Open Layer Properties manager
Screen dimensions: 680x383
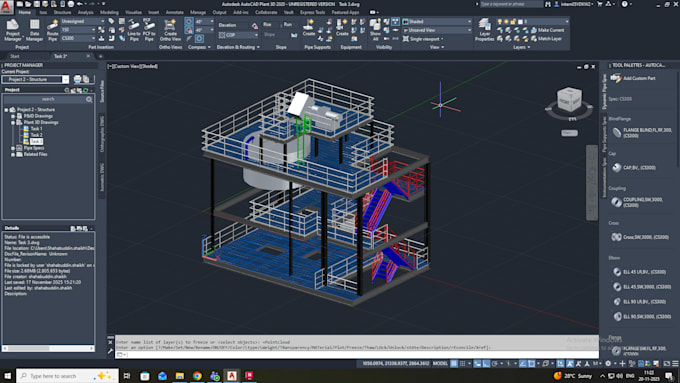coord(484,30)
